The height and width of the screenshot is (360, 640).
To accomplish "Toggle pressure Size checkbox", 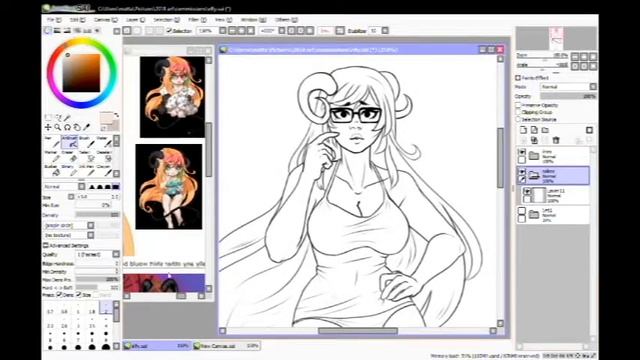I will click(79, 294).
